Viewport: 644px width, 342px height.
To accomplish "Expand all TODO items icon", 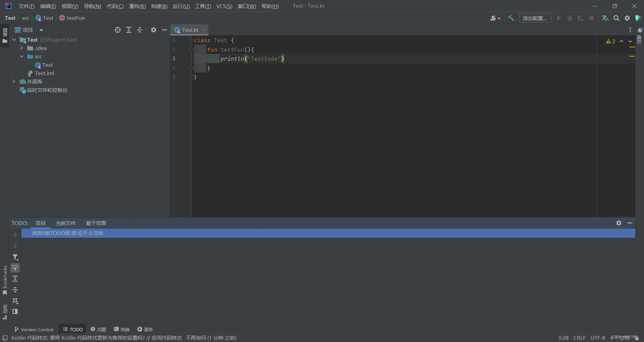I will [x=15, y=279].
